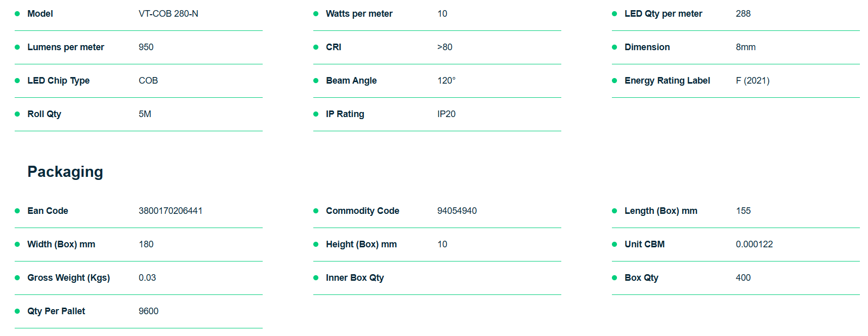The image size is (868, 336).
Task: Click the green bullet beside Model
Action: [x=17, y=14]
